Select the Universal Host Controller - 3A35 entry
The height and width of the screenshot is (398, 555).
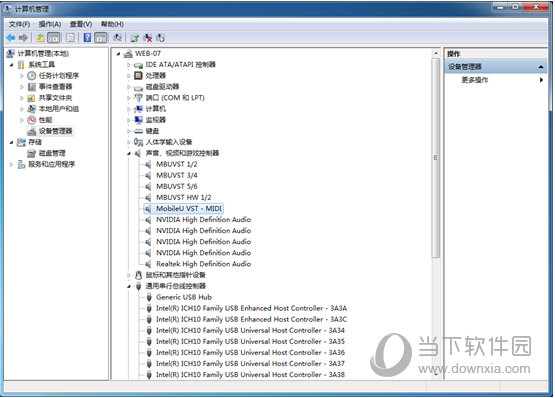coord(250,341)
